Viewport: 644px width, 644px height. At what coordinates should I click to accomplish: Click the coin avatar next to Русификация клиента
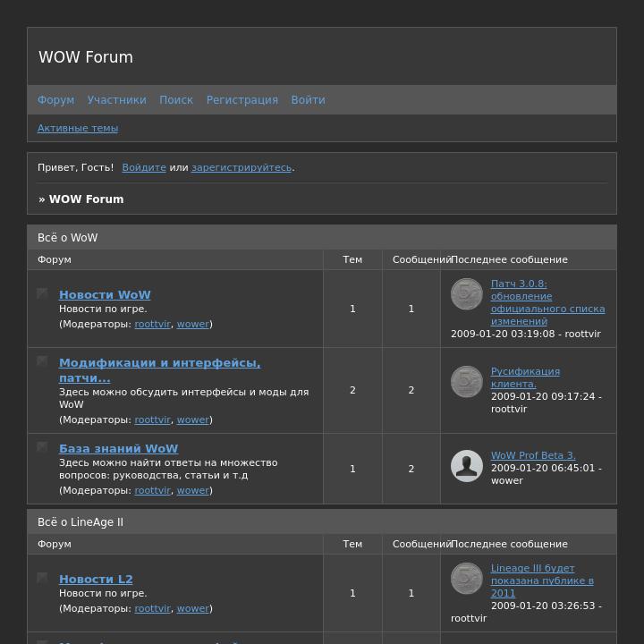(466, 382)
